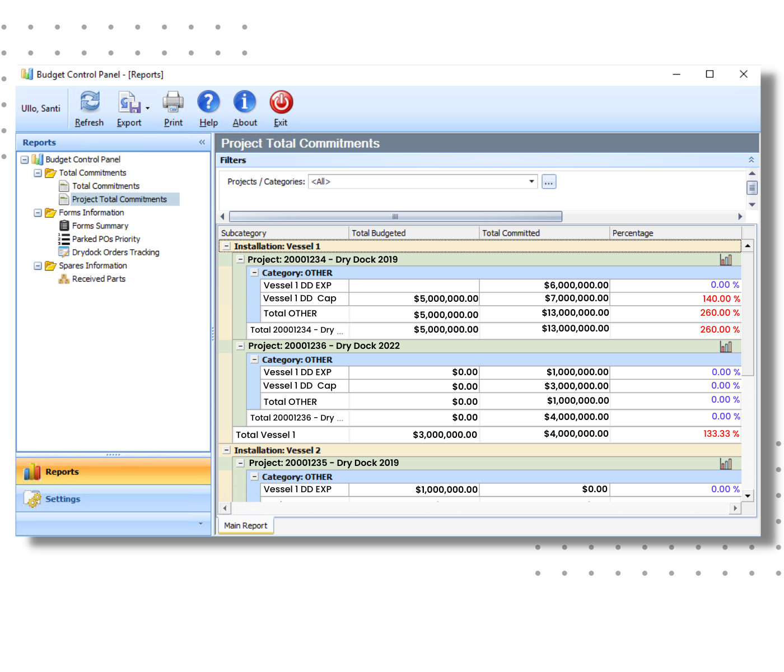Click the browse button next to Projects filter
This screenshot has width=784, height=672.
click(x=548, y=181)
